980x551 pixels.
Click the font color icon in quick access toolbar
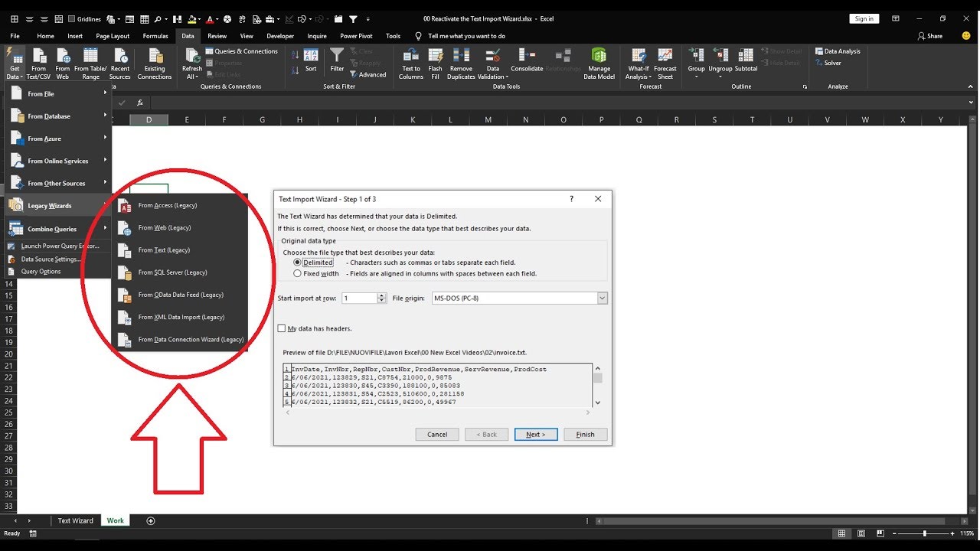[210, 18]
